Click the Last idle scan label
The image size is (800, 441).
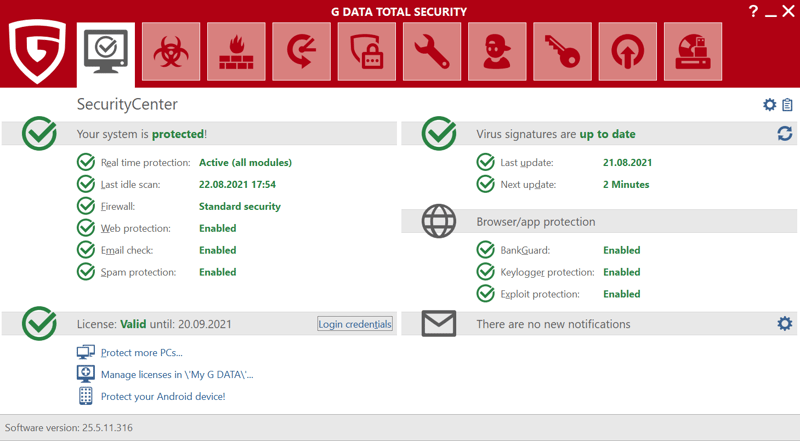pyautogui.click(x=131, y=185)
